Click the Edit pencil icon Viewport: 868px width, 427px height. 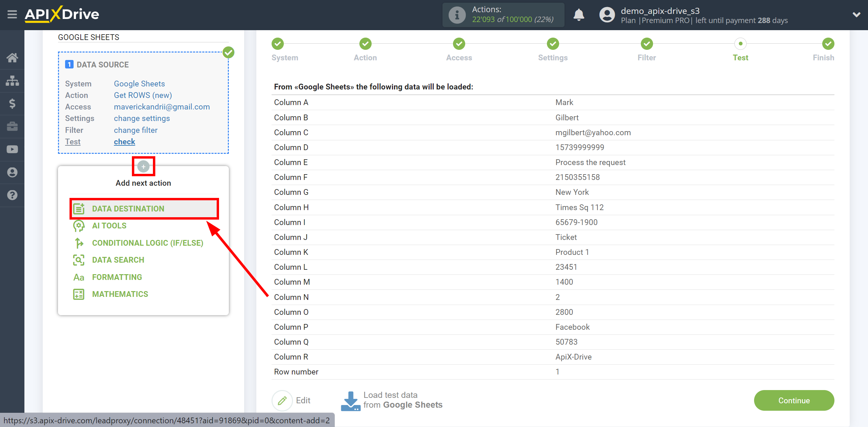click(x=282, y=401)
